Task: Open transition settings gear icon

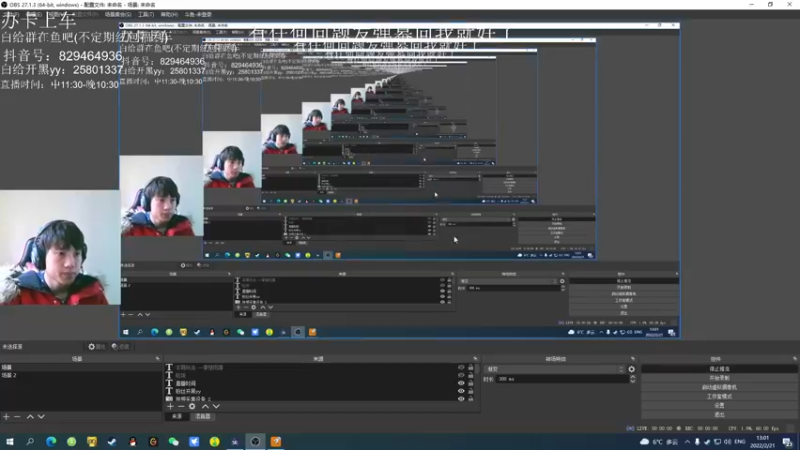Action: pyautogui.click(x=632, y=369)
